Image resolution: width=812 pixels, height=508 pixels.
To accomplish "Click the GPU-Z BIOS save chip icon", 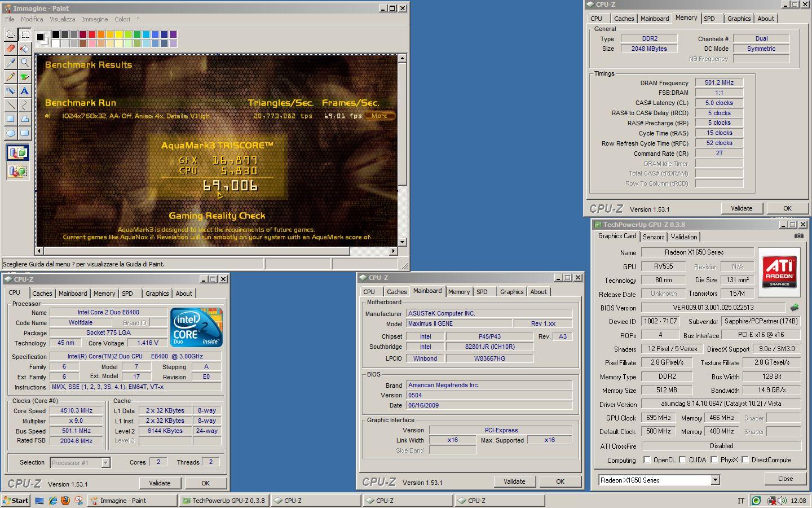I will click(795, 308).
